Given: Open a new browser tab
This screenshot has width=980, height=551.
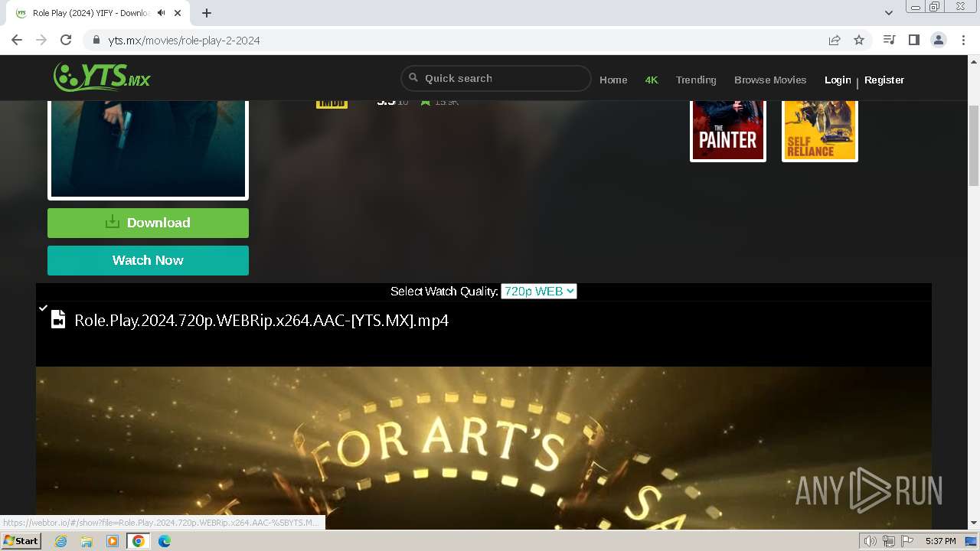Looking at the screenshot, I should [x=207, y=13].
